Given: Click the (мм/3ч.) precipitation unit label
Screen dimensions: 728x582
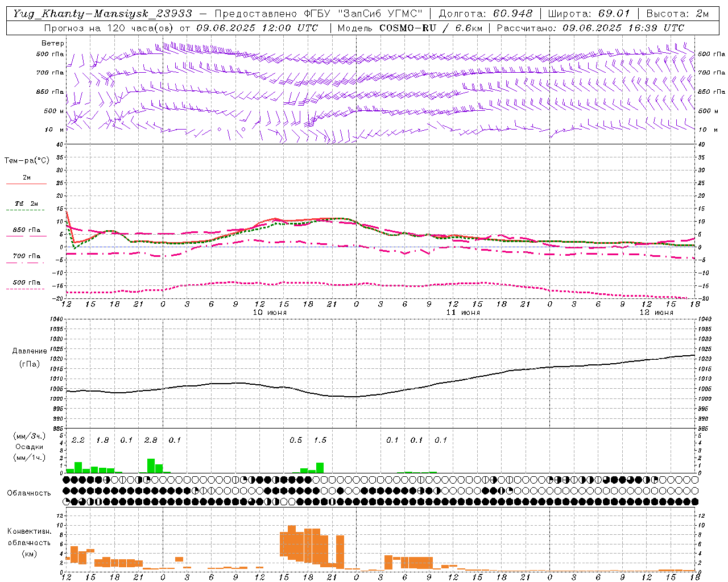Looking at the screenshot, I should pyautogui.click(x=29, y=436).
